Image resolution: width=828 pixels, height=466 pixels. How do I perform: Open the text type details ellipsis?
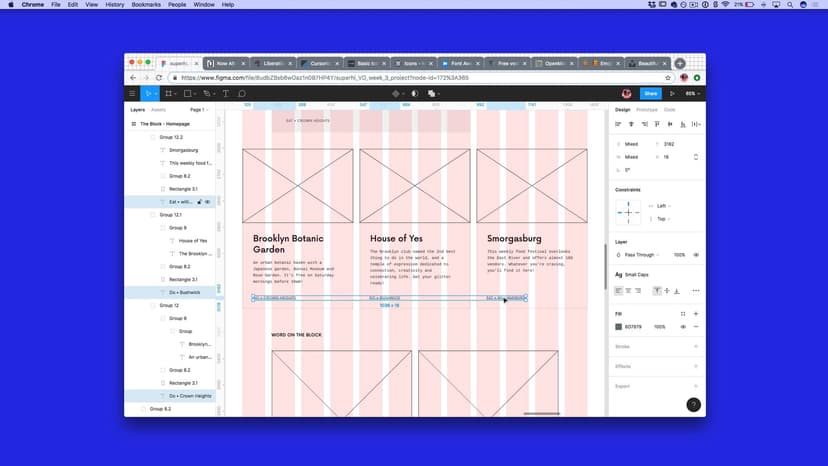(696, 291)
